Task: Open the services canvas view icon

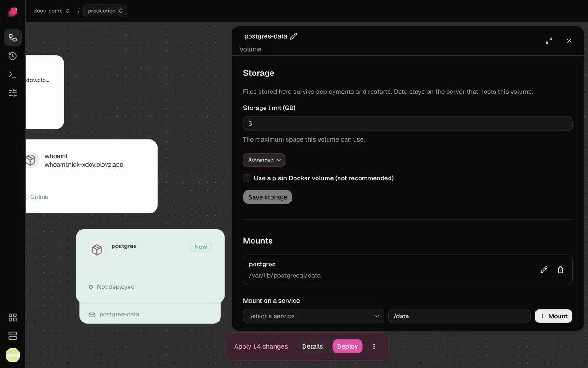Action: 12,38
